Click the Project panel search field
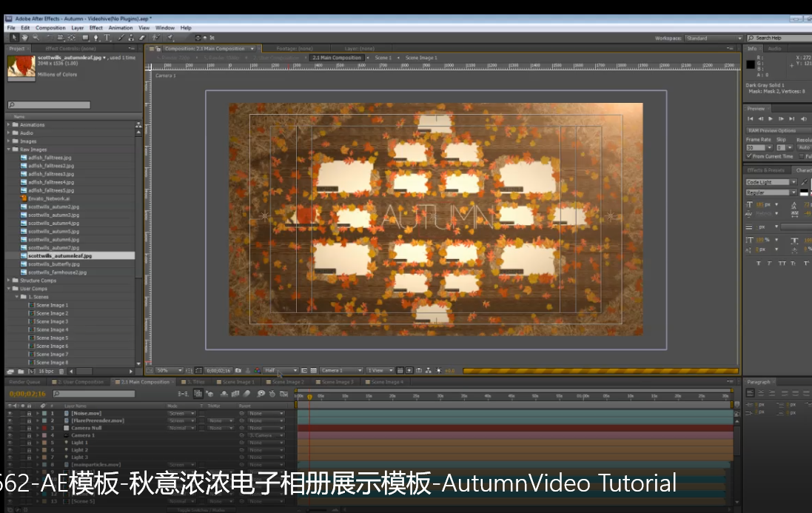The image size is (812, 513). [49, 105]
